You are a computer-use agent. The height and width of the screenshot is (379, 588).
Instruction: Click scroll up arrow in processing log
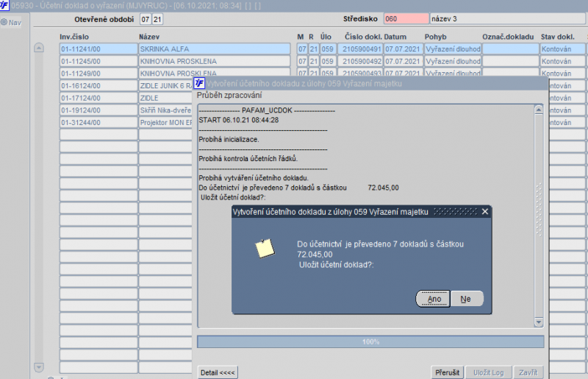539,110
